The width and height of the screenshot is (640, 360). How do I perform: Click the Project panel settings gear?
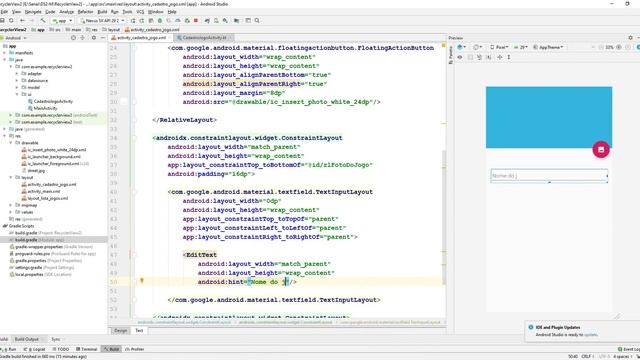pos(94,38)
